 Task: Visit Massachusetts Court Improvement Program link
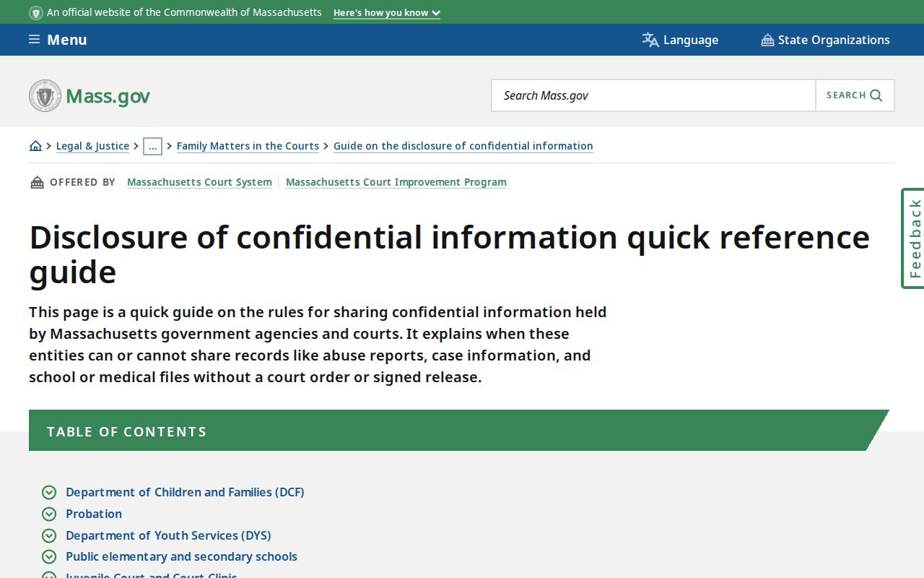pyautogui.click(x=396, y=182)
